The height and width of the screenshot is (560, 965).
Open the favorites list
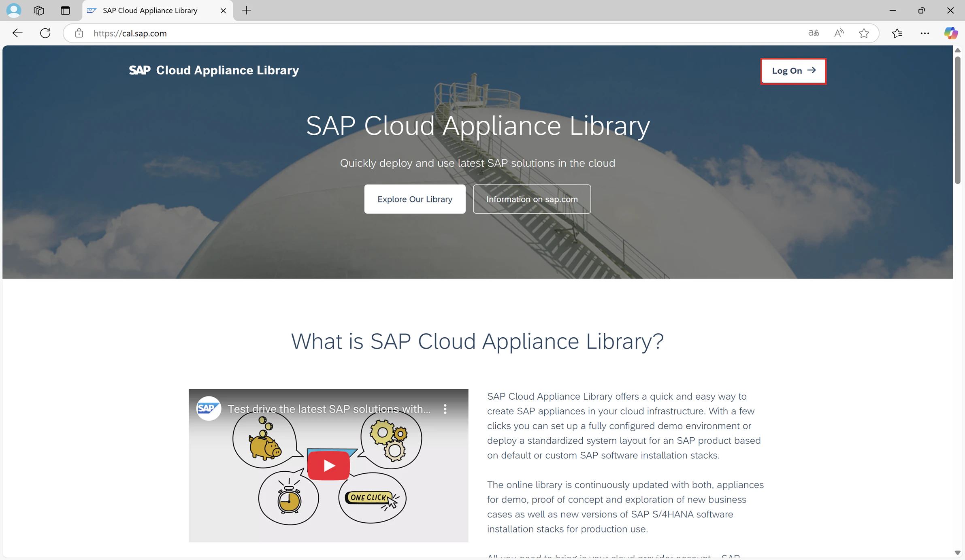coord(897,33)
